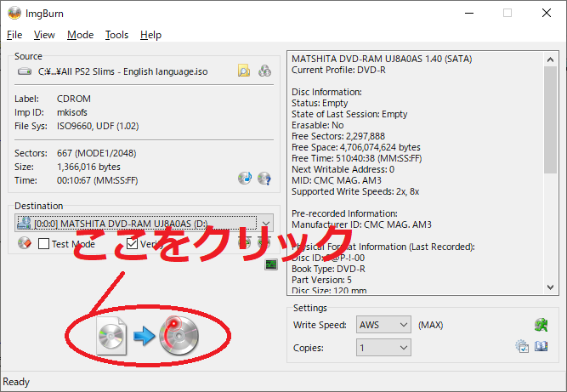The width and height of the screenshot is (567, 392).
Task: Click the gear with checkmark settings icon
Action: tap(522, 346)
